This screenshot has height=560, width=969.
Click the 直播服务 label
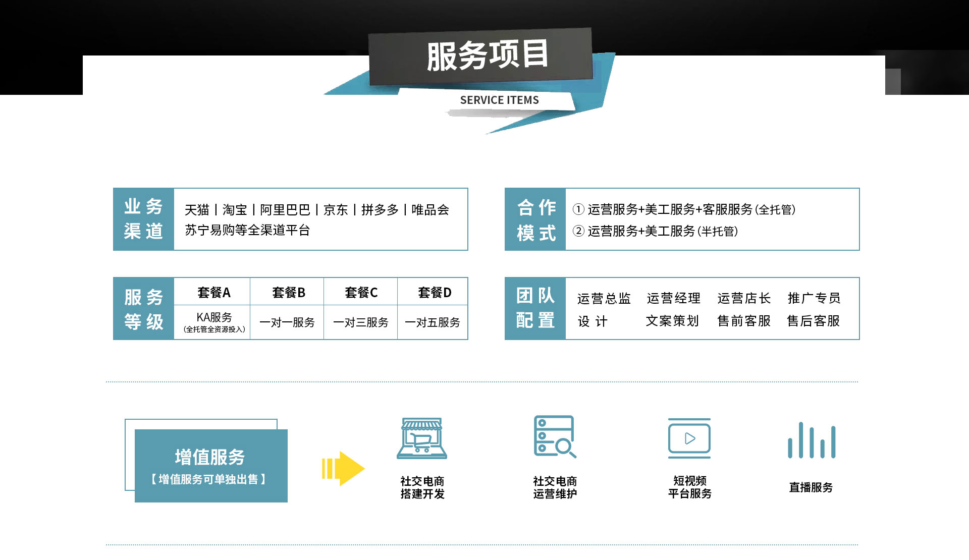click(x=811, y=487)
